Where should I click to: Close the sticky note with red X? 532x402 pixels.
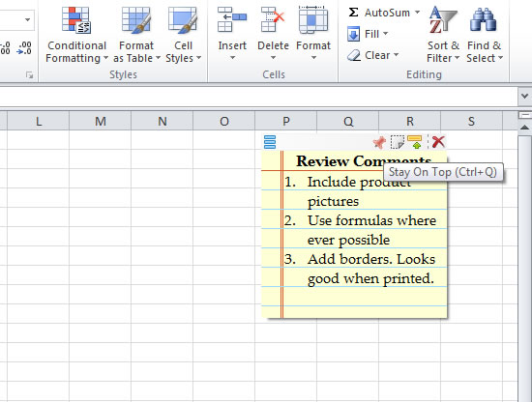pyautogui.click(x=438, y=142)
